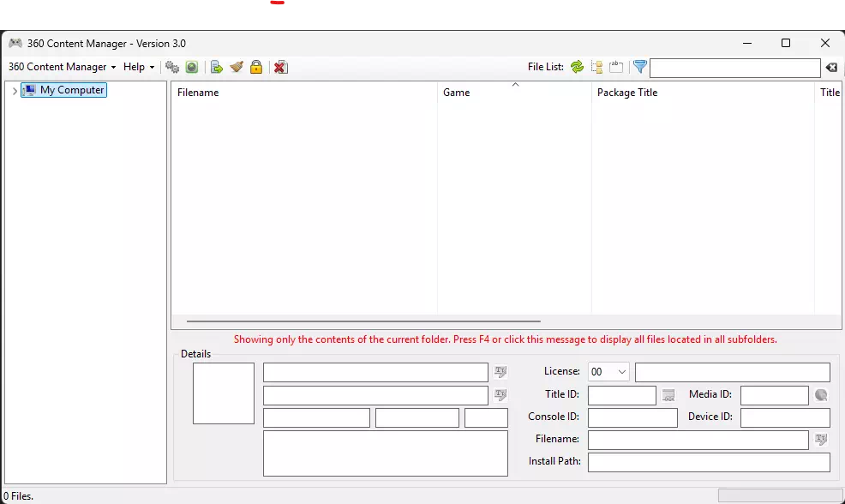Click the edit icon beside first details field
This screenshot has width=845, height=504.
pyautogui.click(x=500, y=371)
